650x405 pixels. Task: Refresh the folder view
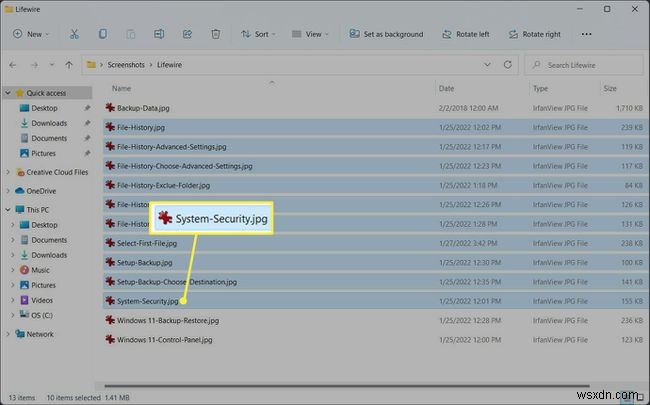[507, 65]
